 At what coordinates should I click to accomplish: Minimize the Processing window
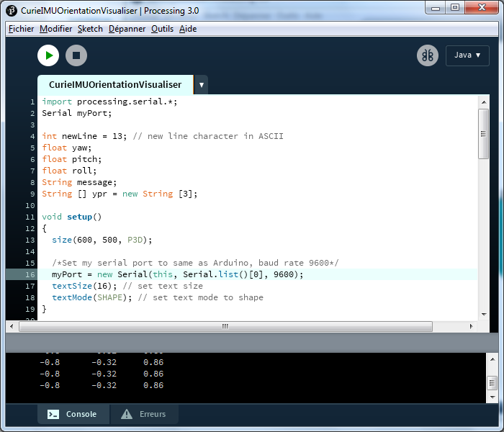coord(436,8)
